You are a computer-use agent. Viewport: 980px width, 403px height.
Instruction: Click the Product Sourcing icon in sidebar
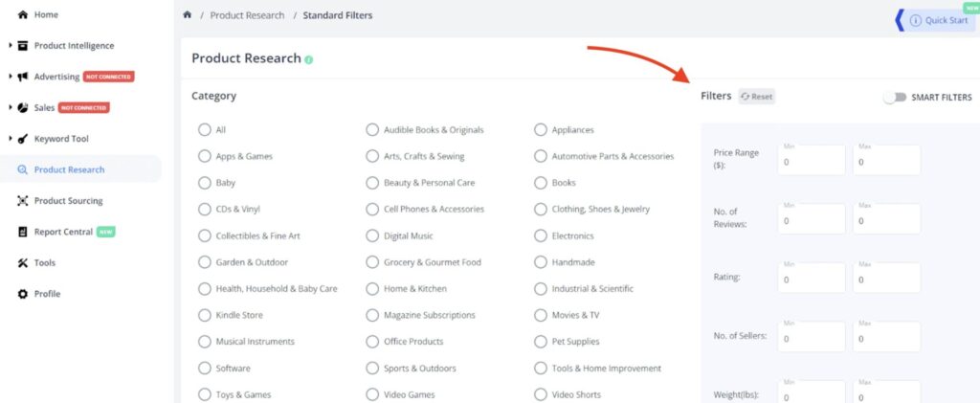(23, 201)
